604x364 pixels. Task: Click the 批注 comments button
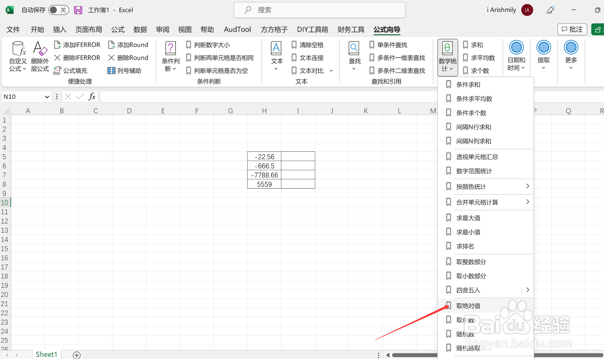(x=572, y=29)
